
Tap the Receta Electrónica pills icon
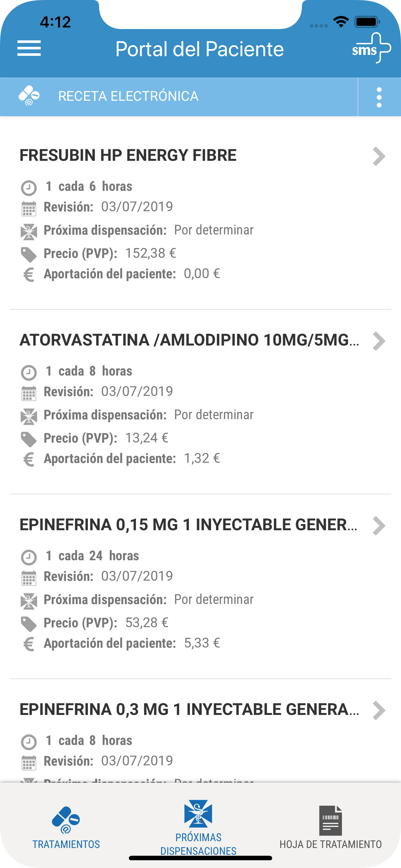pos(29,96)
